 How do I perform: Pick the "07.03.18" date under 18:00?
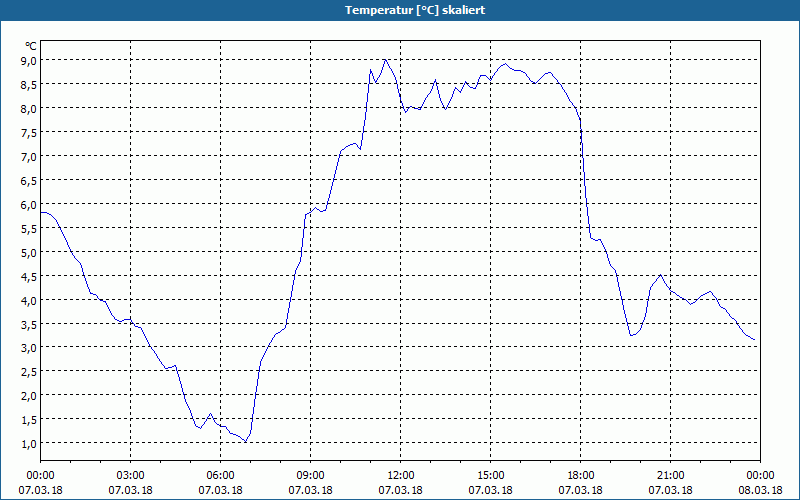(581, 490)
